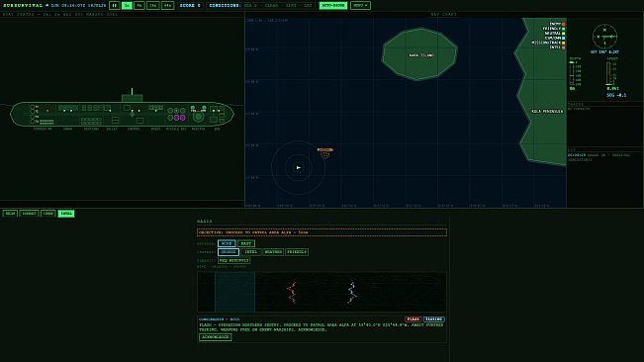
Task: Click the left magenta missile tube
Action: (177, 118)
